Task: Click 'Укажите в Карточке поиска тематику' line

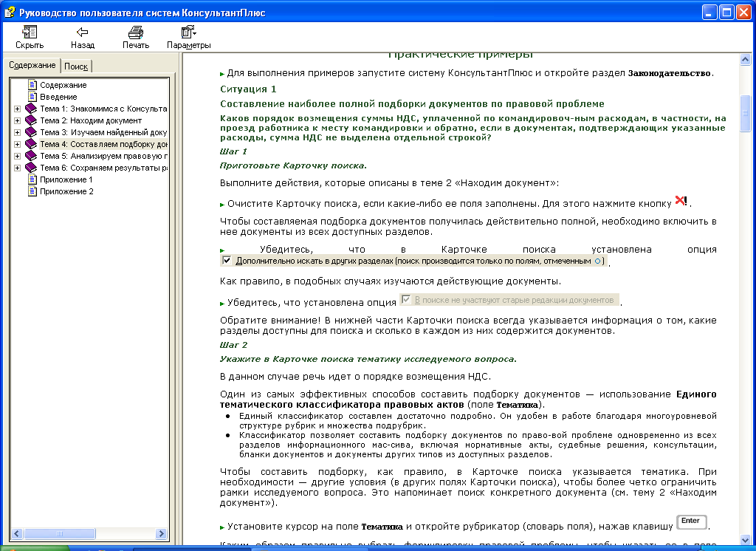Action: [368, 359]
